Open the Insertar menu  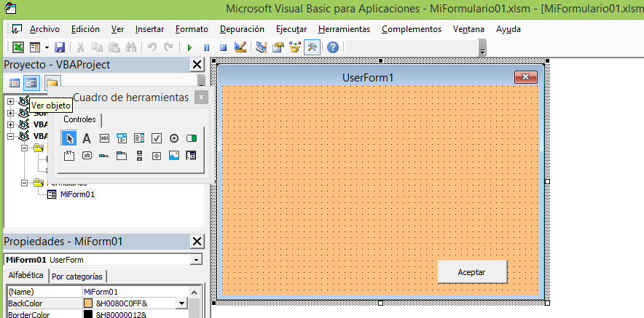click(x=149, y=29)
